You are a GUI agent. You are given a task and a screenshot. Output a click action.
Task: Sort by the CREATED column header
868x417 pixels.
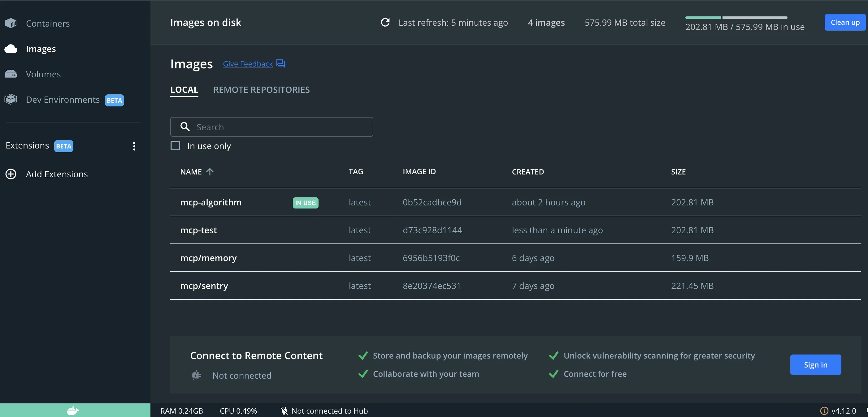[x=528, y=172]
